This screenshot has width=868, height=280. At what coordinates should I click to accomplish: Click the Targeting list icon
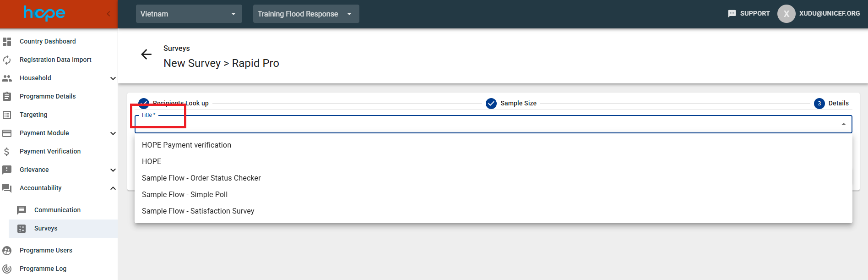coord(7,115)
